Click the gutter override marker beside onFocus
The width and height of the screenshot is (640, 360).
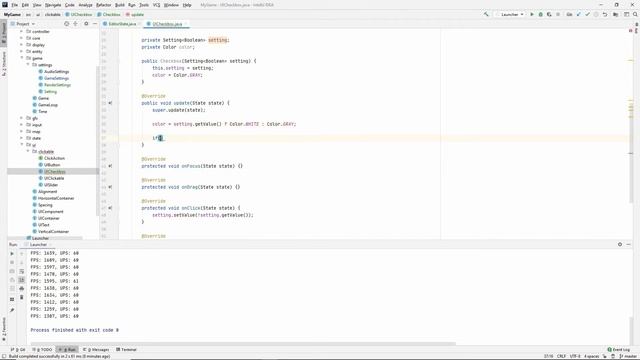110,166
